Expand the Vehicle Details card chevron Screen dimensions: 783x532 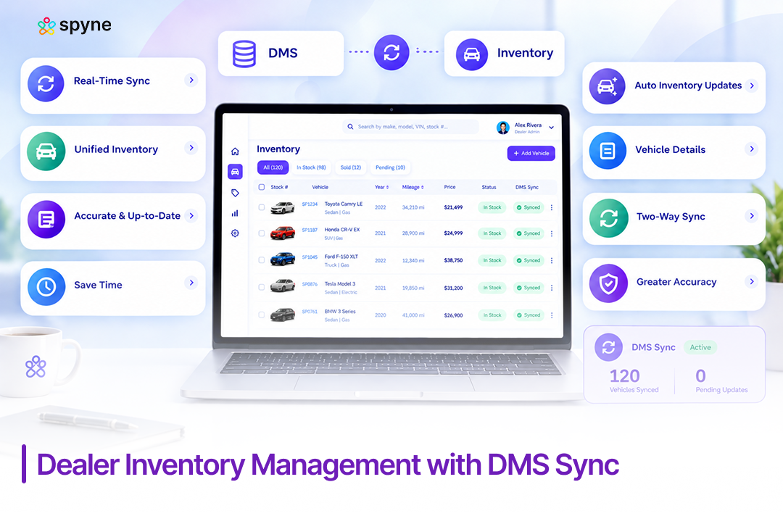752,149
